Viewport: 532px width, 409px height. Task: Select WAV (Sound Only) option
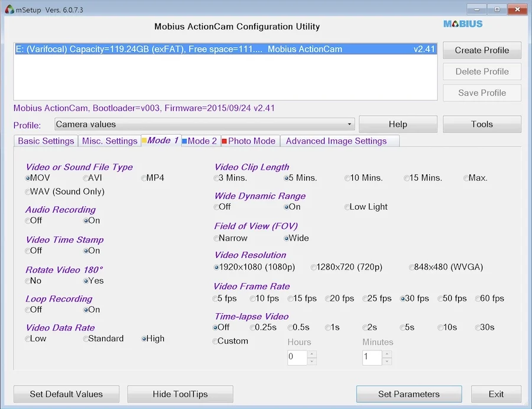(65, 191)
